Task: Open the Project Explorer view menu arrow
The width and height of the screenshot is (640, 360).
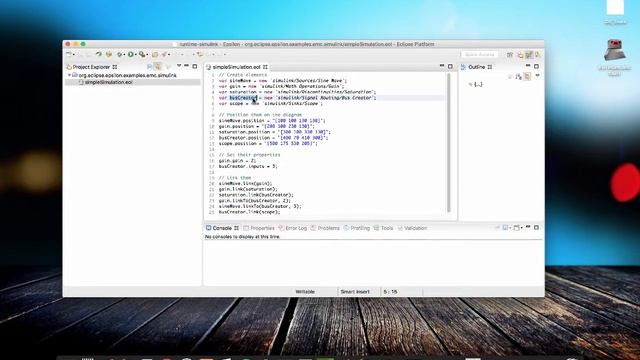Action: tap(179, 66)
